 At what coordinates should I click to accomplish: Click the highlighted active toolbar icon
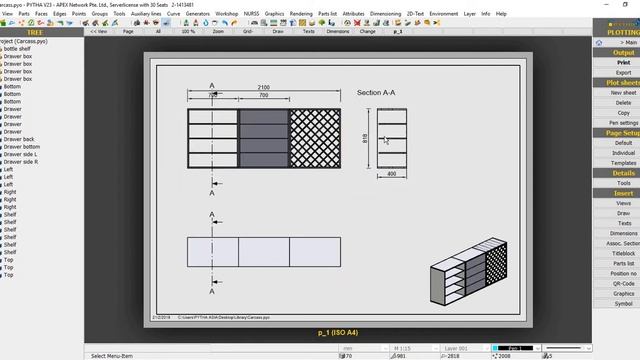tap(166, 23)
